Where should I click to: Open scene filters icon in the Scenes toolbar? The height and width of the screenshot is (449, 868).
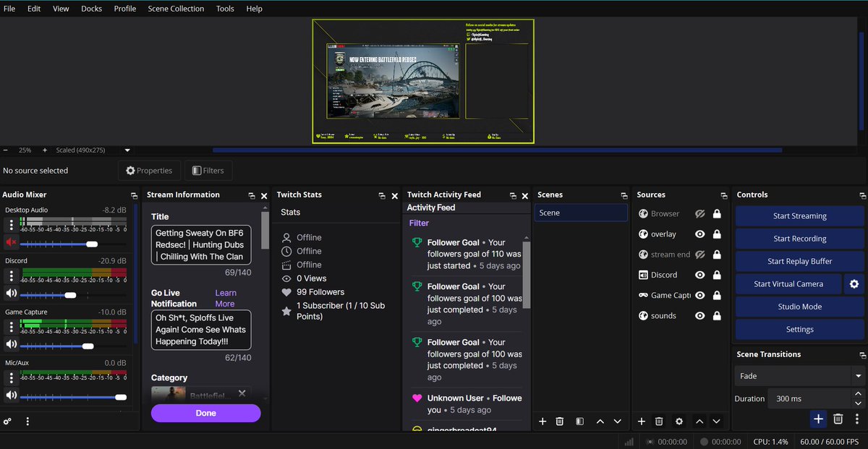click(579, 421)
